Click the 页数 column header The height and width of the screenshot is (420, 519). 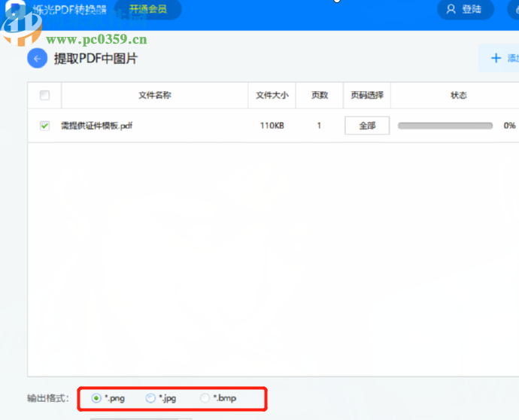click(320, 96)
